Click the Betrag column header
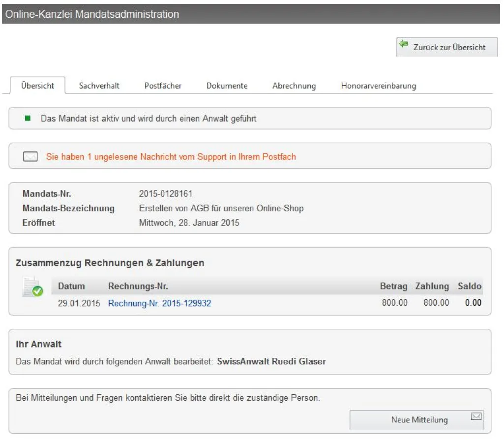 pos(393,286)
